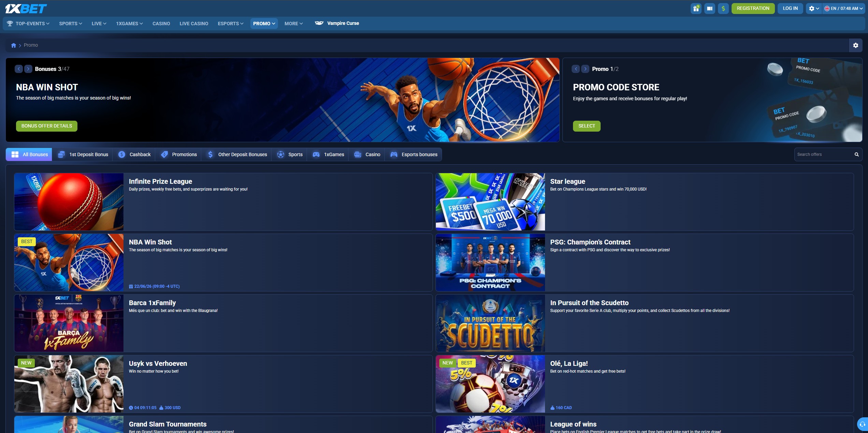Open the NBA Win Shot offer title
This screenshot has height=433, width=868.
[150, 242]
